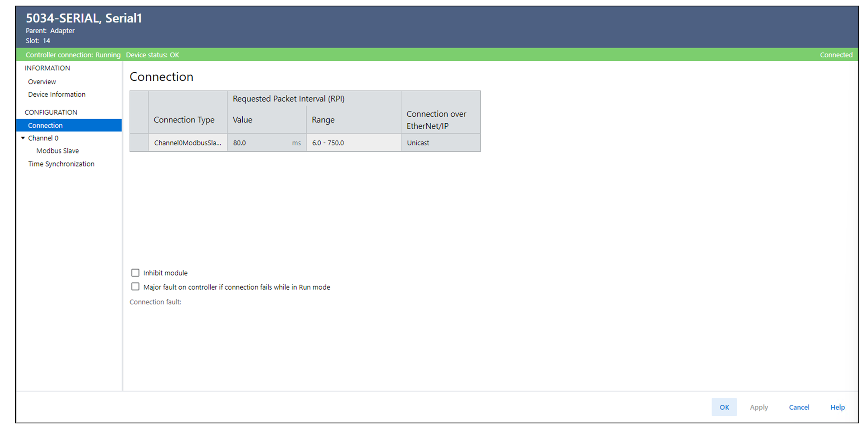
Task: Click the Connected status indicator
Action: (836, 55)
